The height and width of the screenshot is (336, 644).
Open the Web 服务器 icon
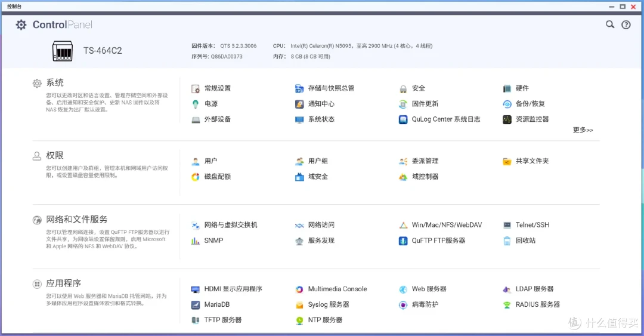click(403, 289)
